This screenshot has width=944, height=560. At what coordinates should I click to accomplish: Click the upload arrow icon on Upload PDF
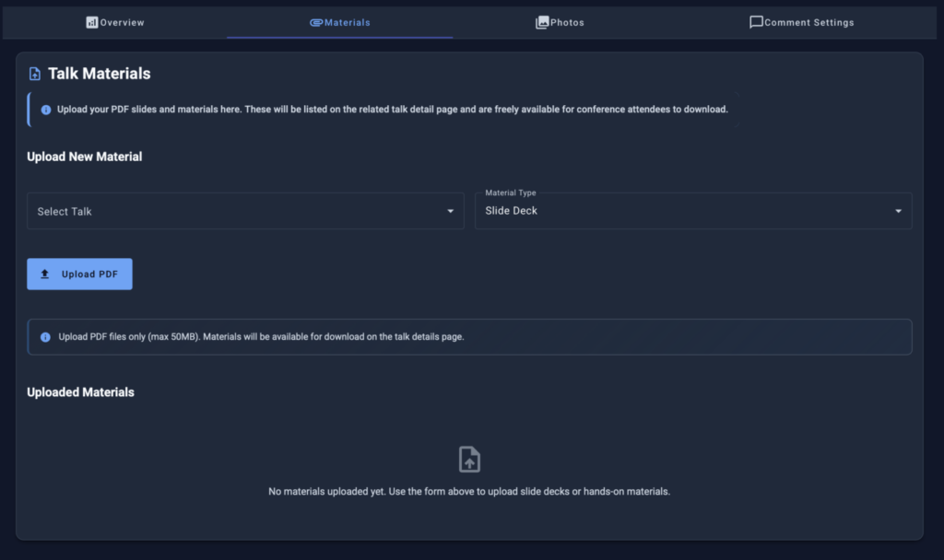[x=44, y=274]
